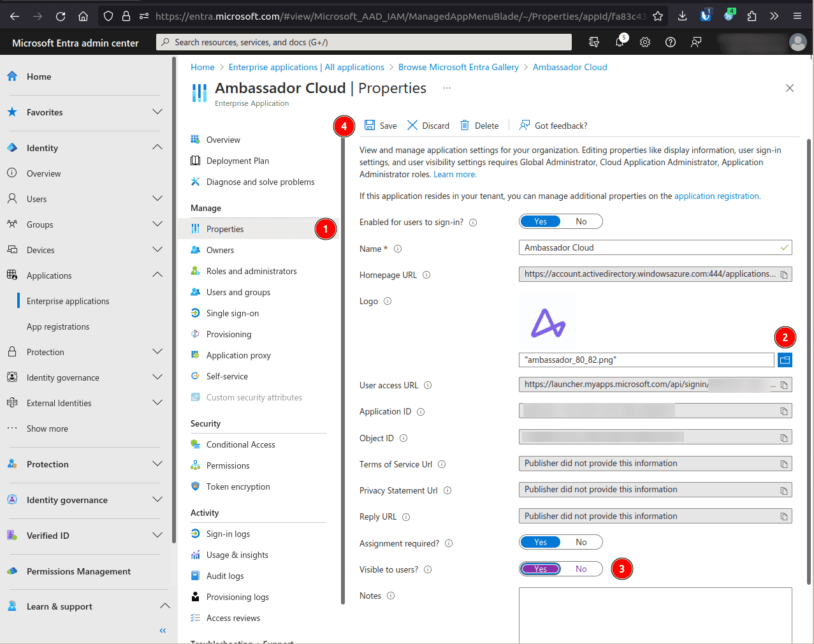Viewport: 814px width, 644px height.
Task: Open more options ellipsis beside Properties title
Action: coord(447,88)
